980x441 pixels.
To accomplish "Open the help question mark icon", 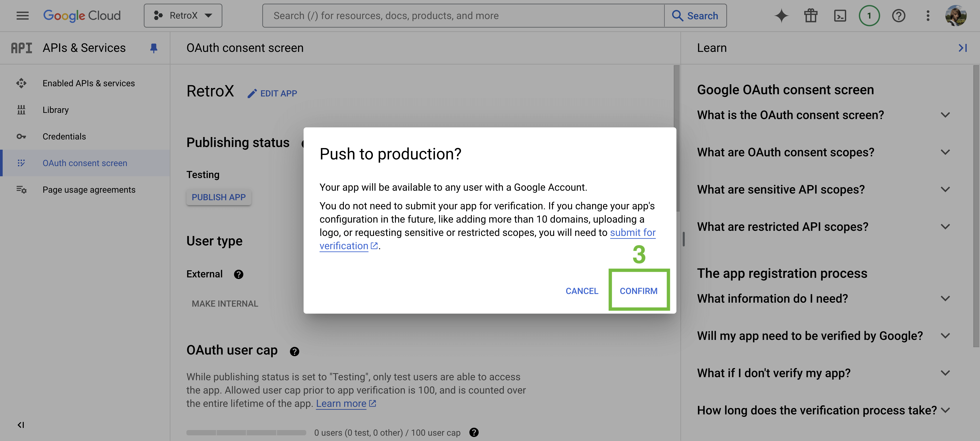I will point(899,16).
